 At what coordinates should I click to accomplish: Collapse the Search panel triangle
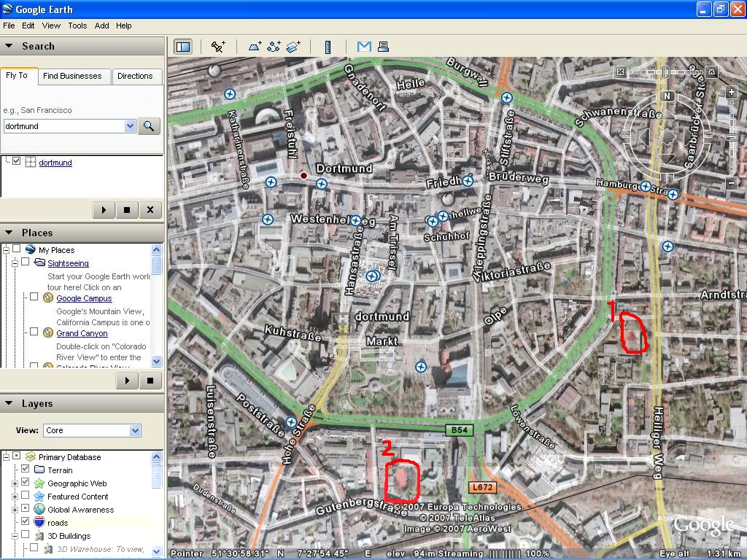click(9, 46)
